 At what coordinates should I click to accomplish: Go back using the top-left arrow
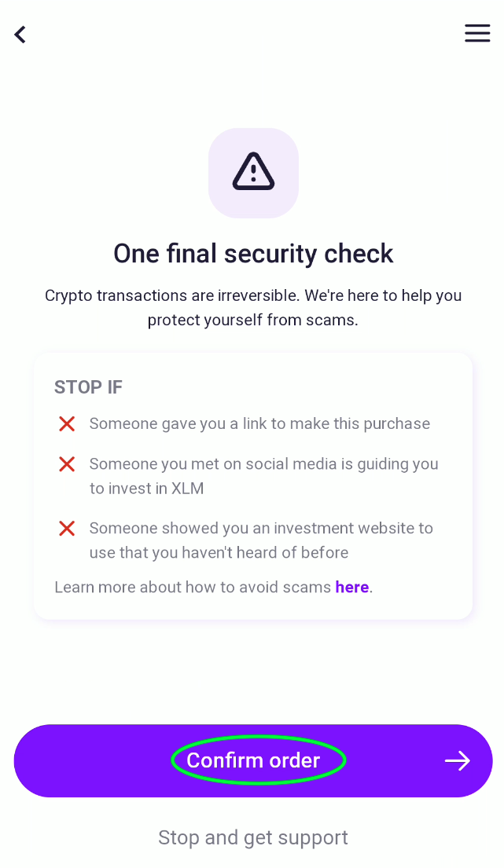20,35
